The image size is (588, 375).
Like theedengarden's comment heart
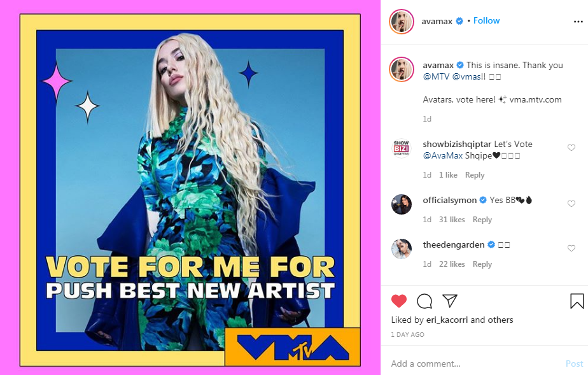pos(571,248)
